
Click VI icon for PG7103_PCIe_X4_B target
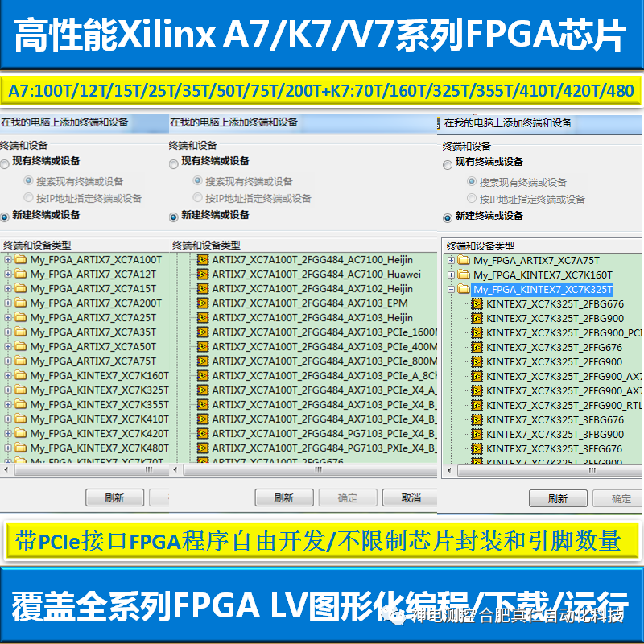coord(203,433)
